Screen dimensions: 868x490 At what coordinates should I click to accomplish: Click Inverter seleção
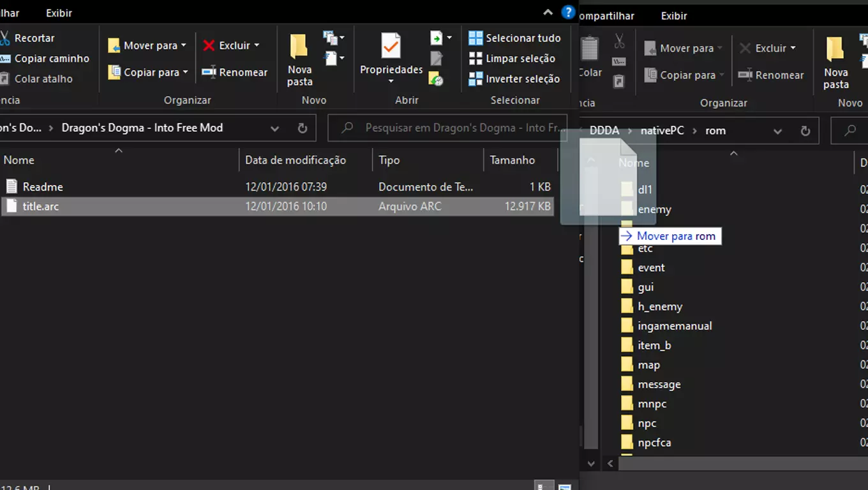click(x=514, y=79)
